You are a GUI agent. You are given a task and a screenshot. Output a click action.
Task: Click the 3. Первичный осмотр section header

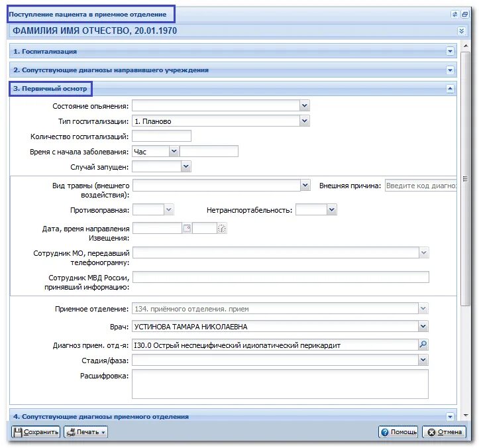[x=233, y=89]
